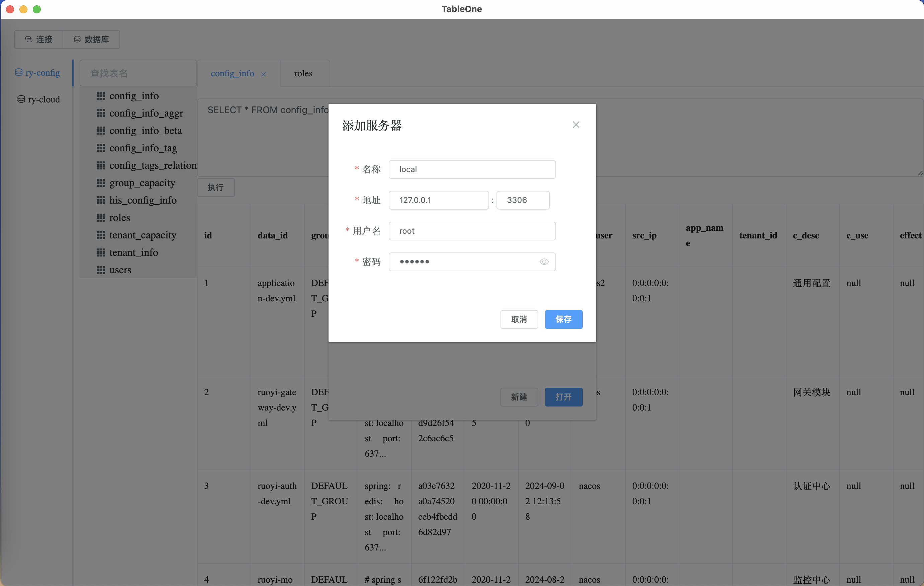Toggle password visibility eye icon

point(544,262)
